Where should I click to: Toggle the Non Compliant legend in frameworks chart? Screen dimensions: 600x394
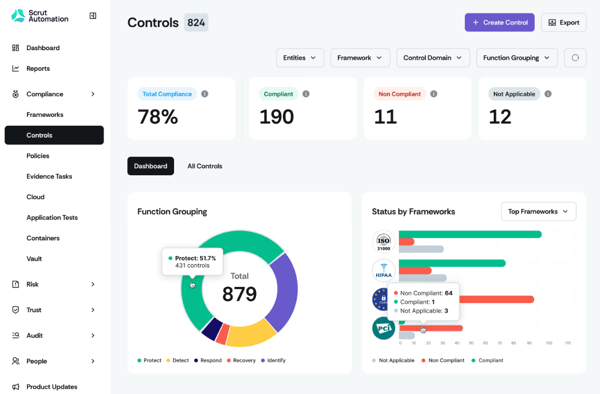[443, 360]
